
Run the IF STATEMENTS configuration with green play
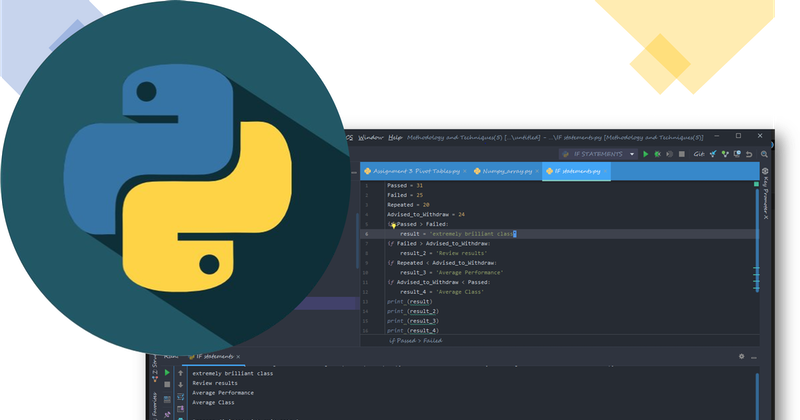(x=645, y=154)
